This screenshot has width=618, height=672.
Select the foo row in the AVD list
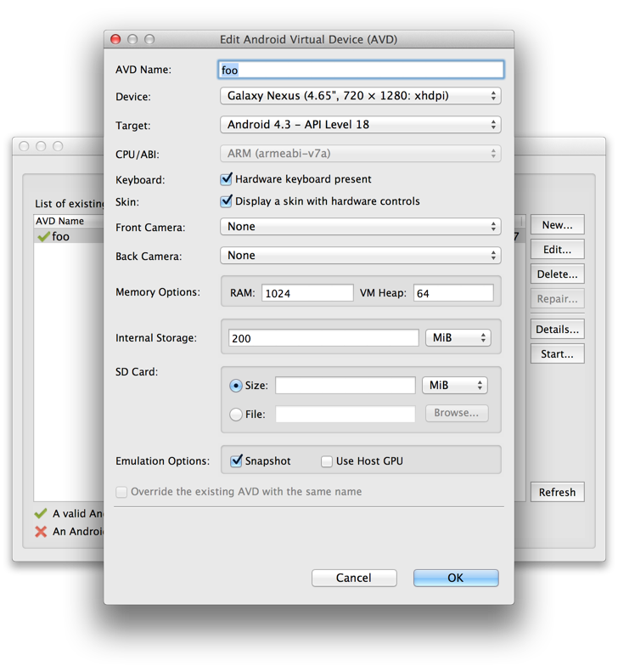point(69,236)
